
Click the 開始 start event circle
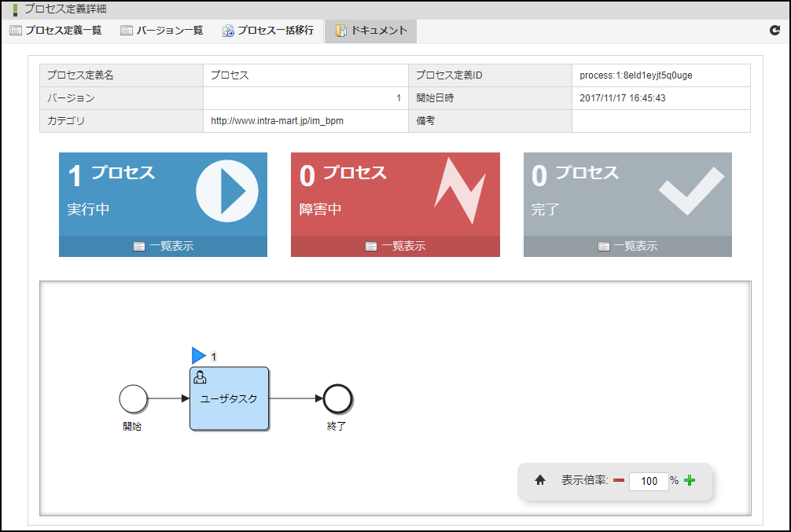(x=134, y=398)
